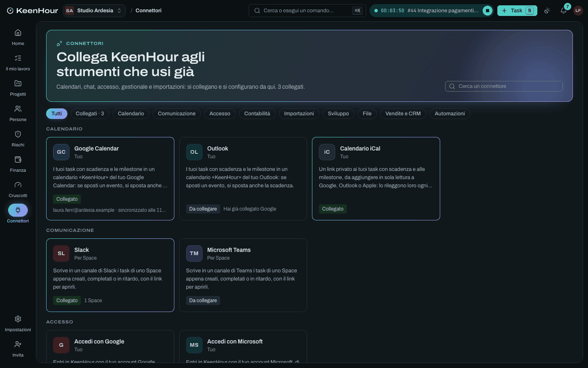Open the Accedi con Microsoft card
The width and height of the screenshot is (588, 368).
point(243,347)
